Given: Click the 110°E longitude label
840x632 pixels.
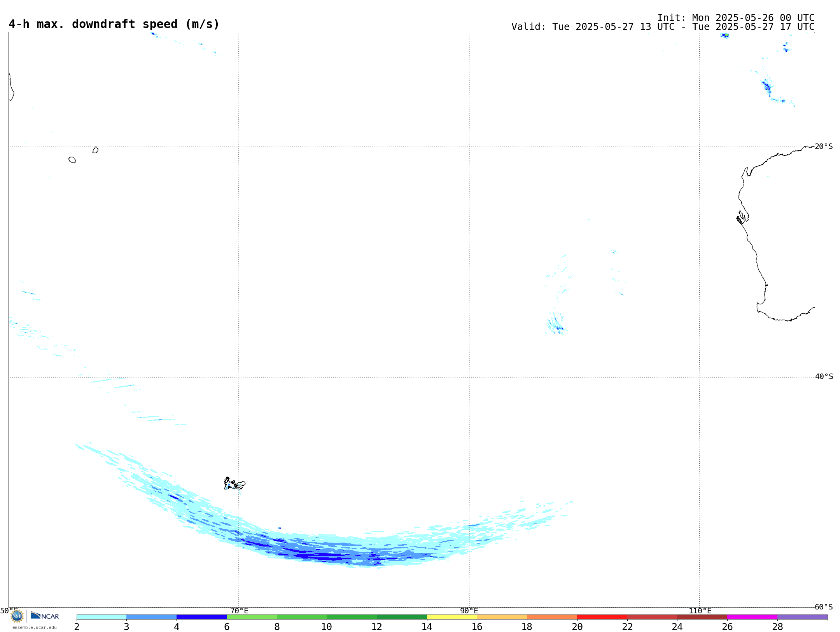Looking at the screenshot, I should tap(700, 611).
